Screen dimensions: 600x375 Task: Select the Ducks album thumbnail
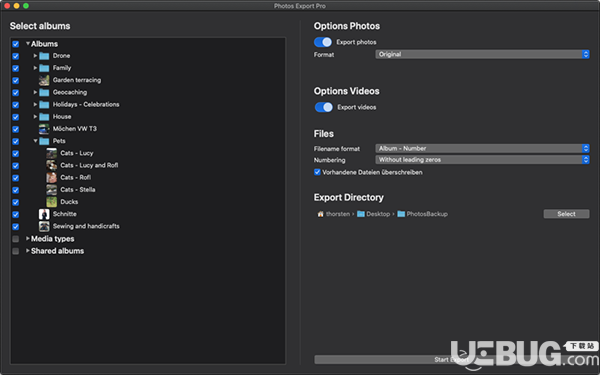[52, 202]
